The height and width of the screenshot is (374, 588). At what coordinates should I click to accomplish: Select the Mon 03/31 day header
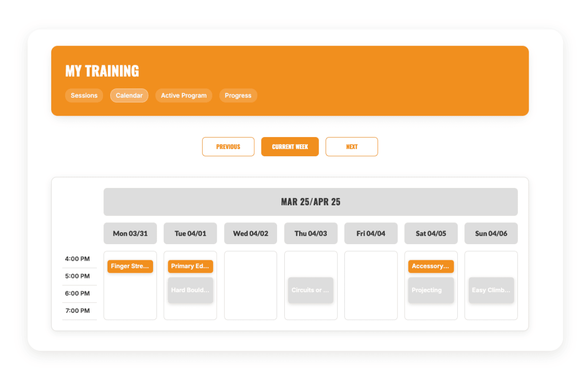click(130, 233)
